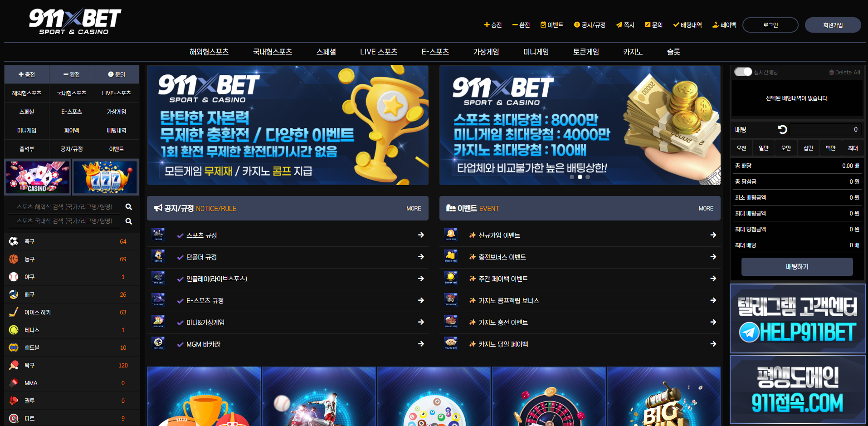Expand the 스포츠 규정 notice arrow
Screen dimensions: 868x426
pos(421,235)
